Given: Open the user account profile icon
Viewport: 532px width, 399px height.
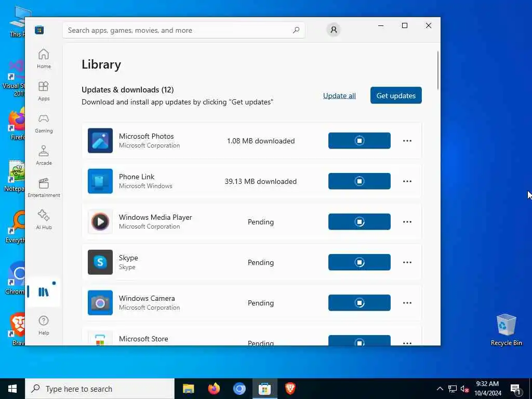Looking at the screenshot, I should (x=334, y=30).
